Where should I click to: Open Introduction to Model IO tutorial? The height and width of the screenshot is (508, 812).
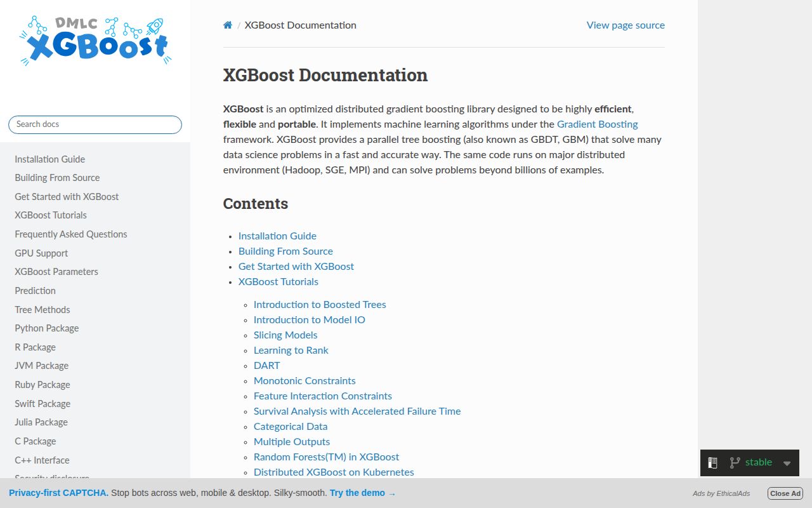[x=310, y=320]
